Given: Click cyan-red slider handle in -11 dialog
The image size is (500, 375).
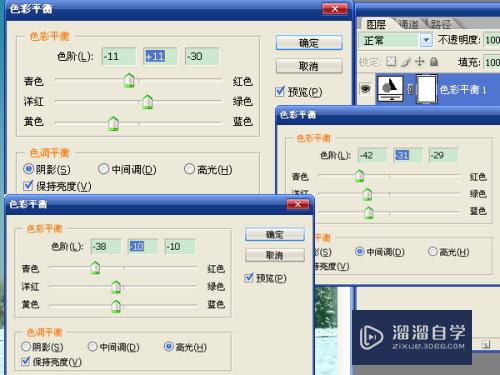Looking at the screenshot, I should 129,80.
